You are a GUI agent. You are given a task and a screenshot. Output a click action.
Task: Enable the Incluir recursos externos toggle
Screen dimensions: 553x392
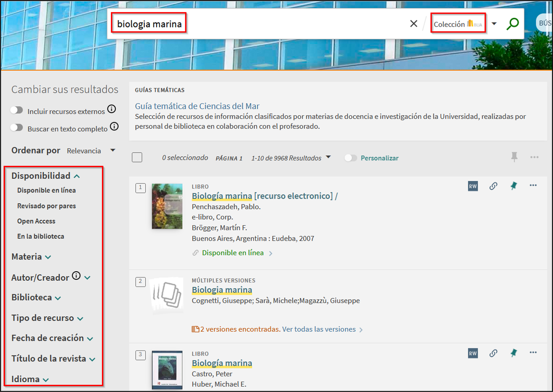[x=17, y=110]
